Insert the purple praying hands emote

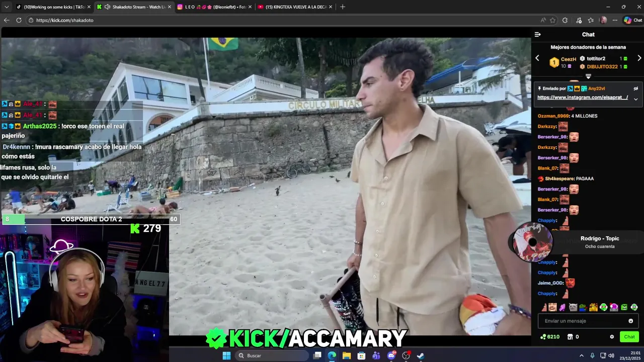tap(562, 307)
